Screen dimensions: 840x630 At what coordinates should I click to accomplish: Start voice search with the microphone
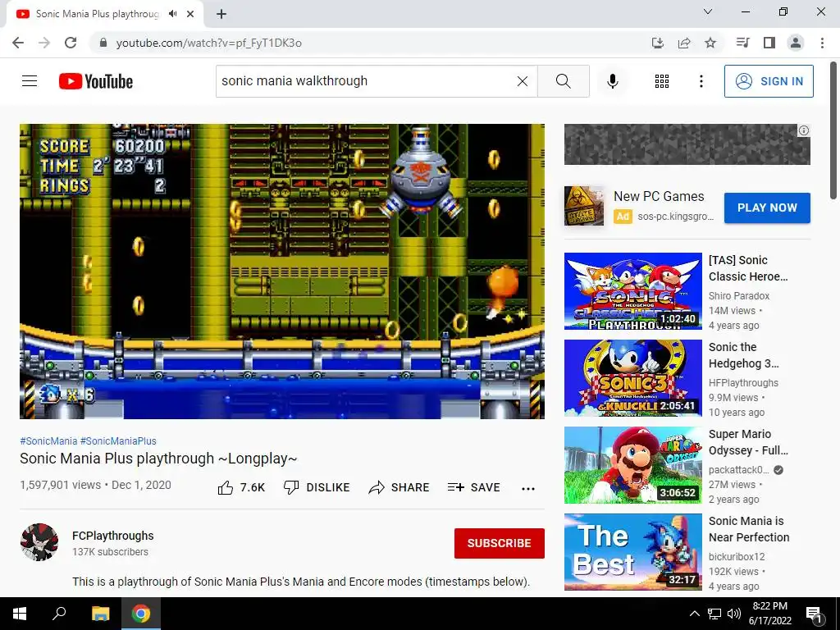pyautogui.click(x=613, y=81)
